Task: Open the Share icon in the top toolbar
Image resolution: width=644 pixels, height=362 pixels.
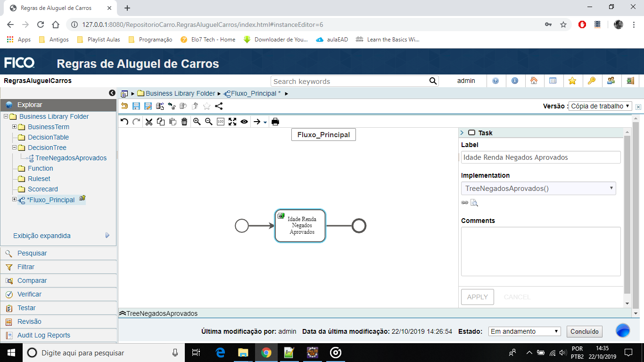Action: (x=218, y=106)
